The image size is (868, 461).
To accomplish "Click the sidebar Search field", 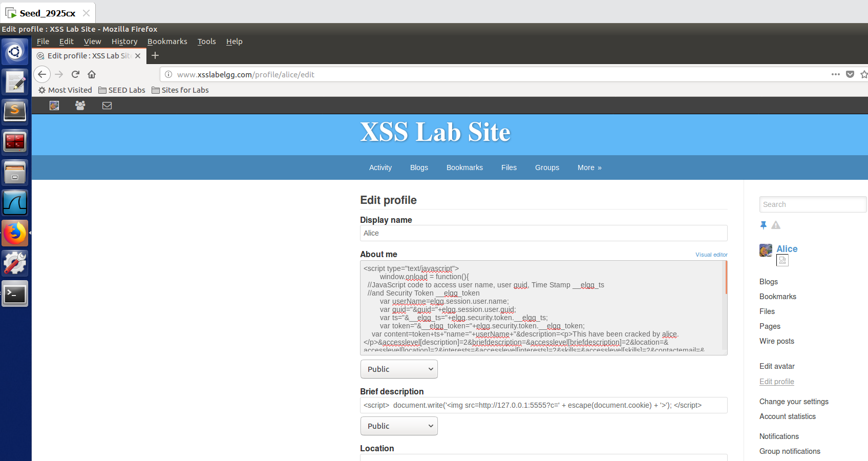I will click(x=813, y=204).
